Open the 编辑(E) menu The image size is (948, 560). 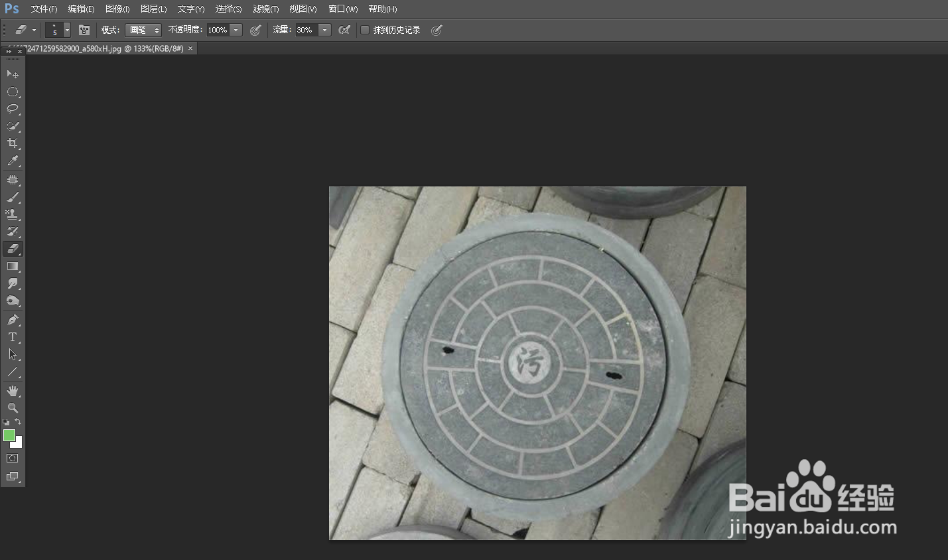coord(81,9)
